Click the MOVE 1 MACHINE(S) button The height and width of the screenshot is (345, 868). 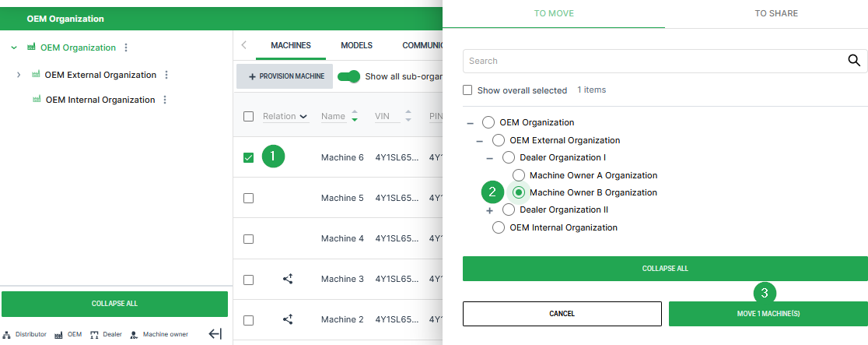click(x=768, y=314)
